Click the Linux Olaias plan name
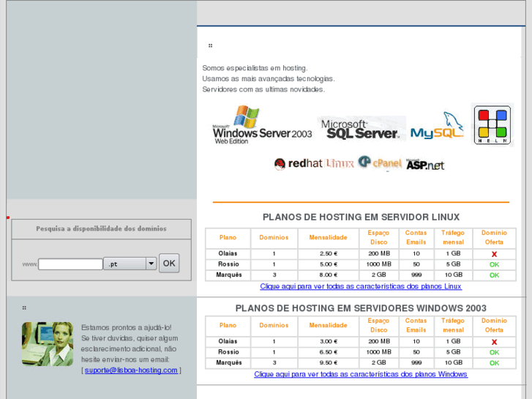Image resolution: width=532 pixels, height=399 pixels. coord(228,253)
